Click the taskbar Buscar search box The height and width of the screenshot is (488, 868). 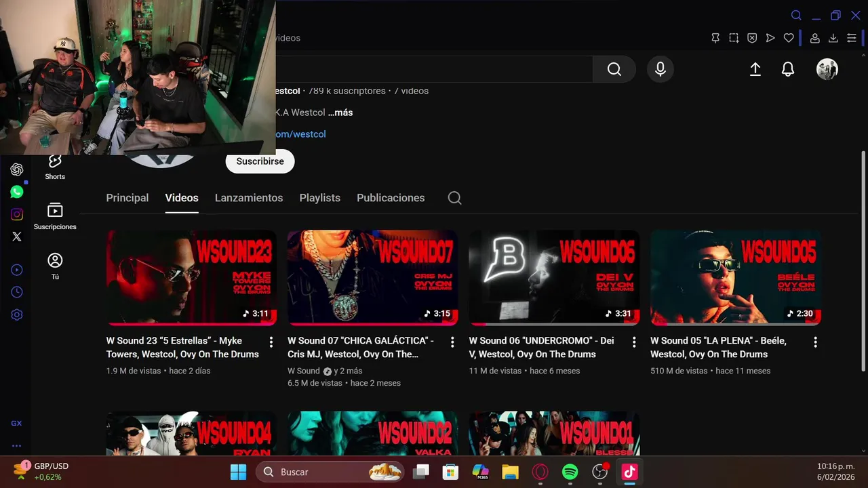pos(330,472)
